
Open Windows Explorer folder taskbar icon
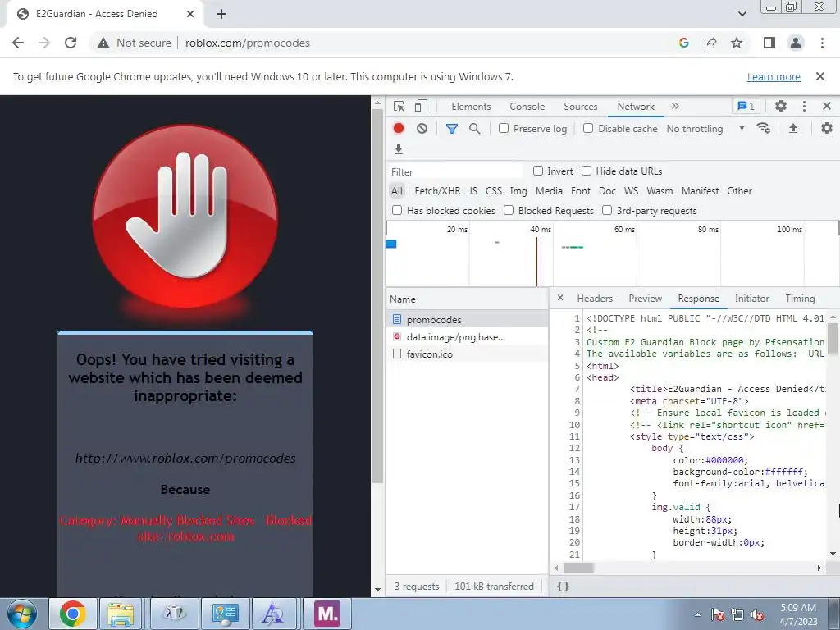[x=121, y=614]
